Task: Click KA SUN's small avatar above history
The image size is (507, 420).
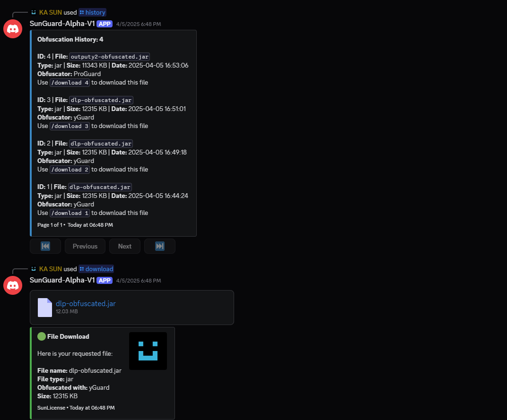Action: 33,12
